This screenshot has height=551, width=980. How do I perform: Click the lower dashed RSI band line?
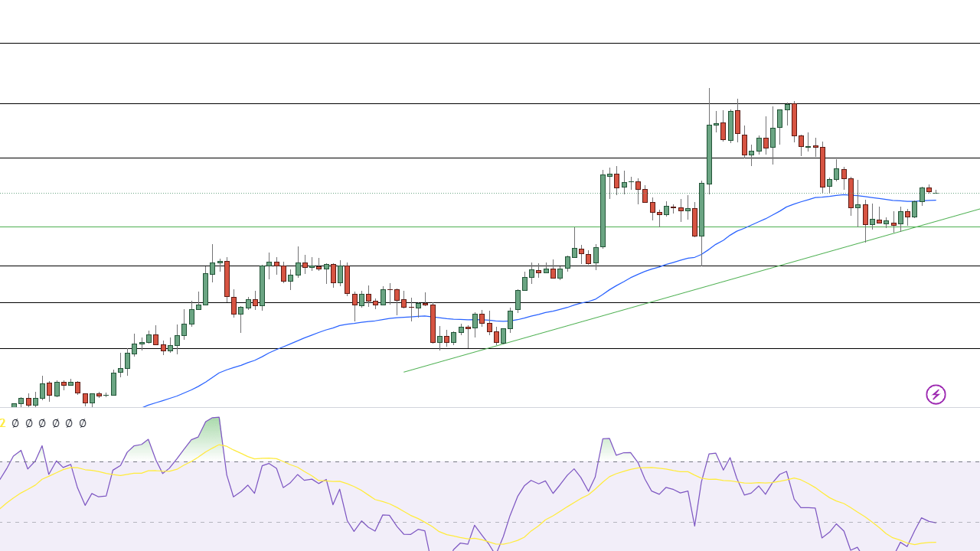click(x=490, y=523)
